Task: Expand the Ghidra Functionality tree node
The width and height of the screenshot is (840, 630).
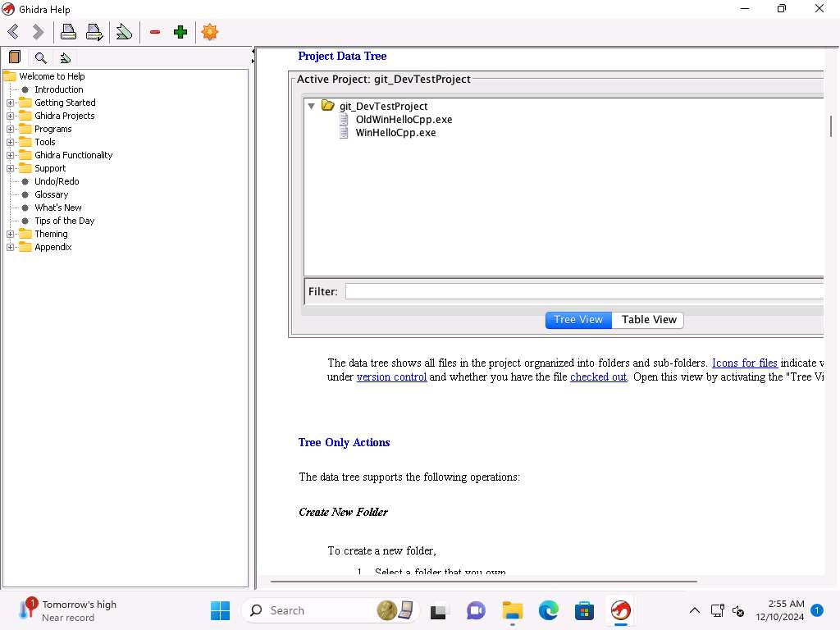Action: tap(11, 155)
